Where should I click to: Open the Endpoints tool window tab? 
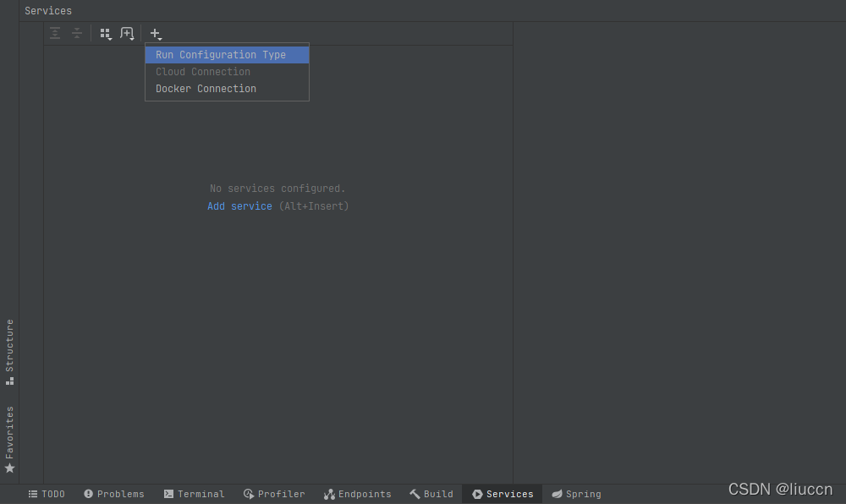pos(358,495)
